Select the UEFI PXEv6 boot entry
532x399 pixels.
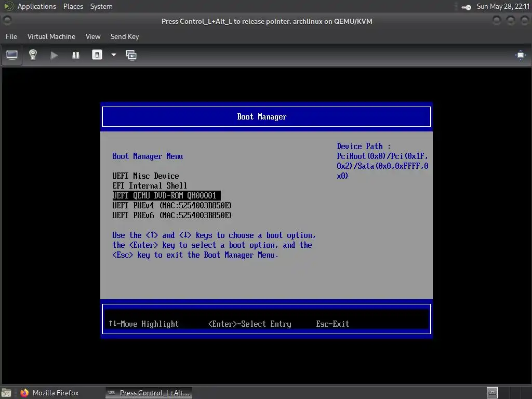click(172, 215)
